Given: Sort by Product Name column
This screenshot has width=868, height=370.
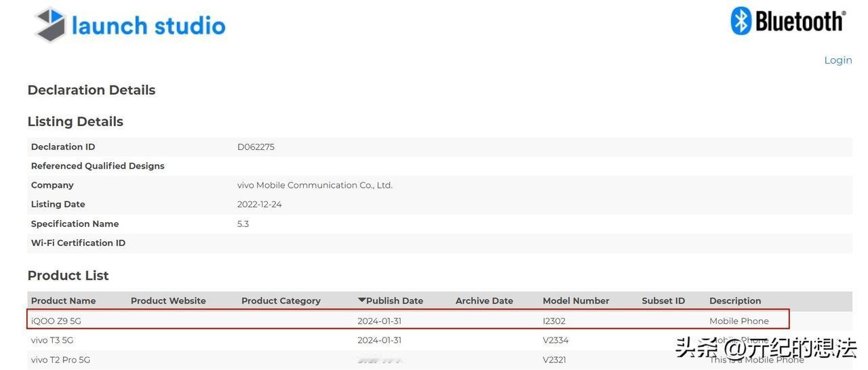Looking at the screenshot, I should click(63, 301).
